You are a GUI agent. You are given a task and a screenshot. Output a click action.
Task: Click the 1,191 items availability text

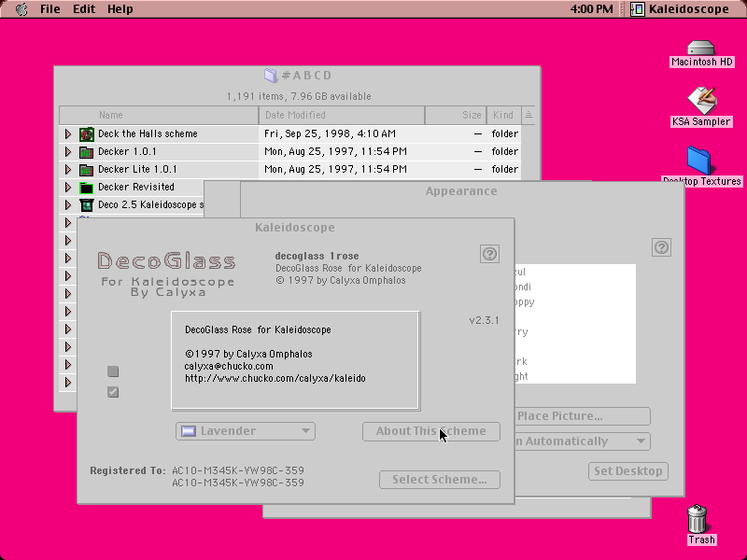[x=299, y=96]
